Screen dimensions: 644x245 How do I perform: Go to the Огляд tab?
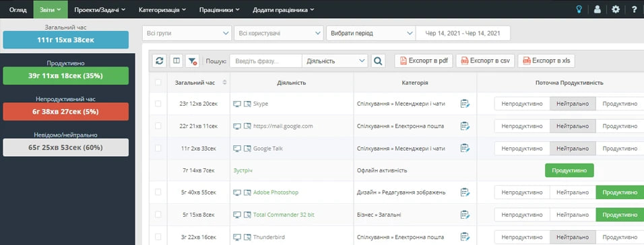pyautogui.click(x=18, y=9)
